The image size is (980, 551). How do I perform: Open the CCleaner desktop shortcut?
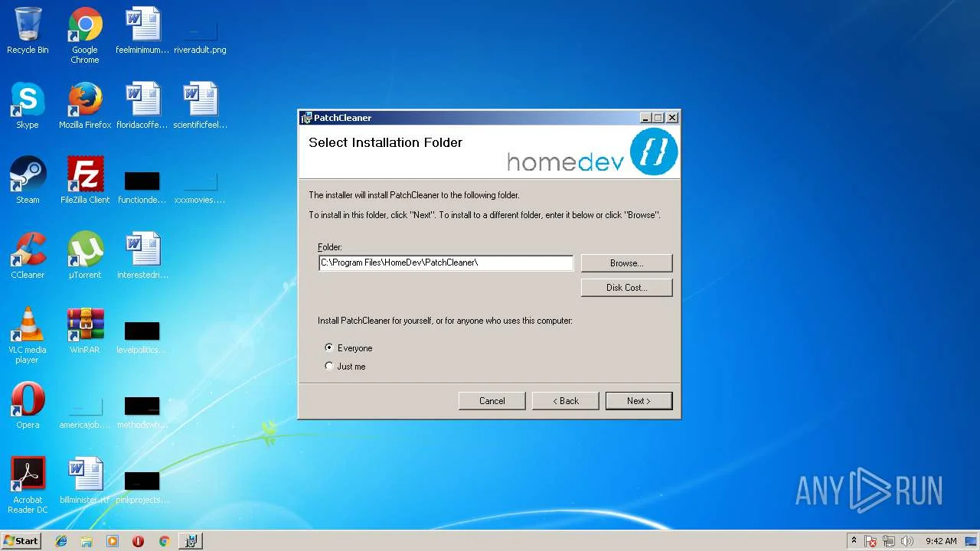click(28, 256)
